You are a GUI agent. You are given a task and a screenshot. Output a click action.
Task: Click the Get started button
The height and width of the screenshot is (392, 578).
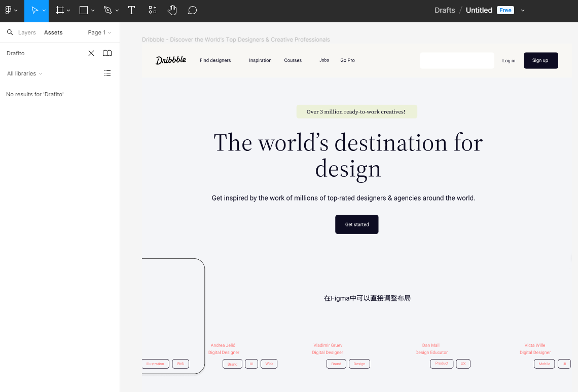pyautogui.click(x=356, y=224)
